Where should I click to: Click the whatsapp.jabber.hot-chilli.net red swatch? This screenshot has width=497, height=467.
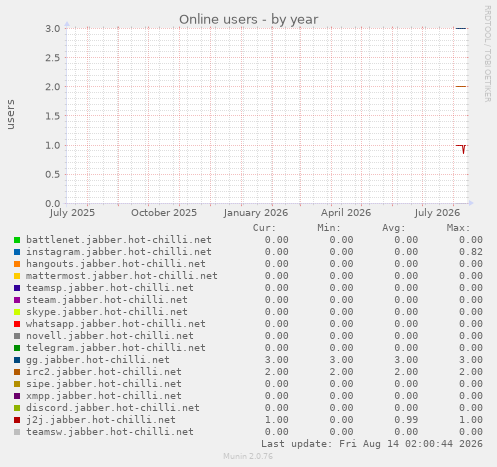pos(17,324)
